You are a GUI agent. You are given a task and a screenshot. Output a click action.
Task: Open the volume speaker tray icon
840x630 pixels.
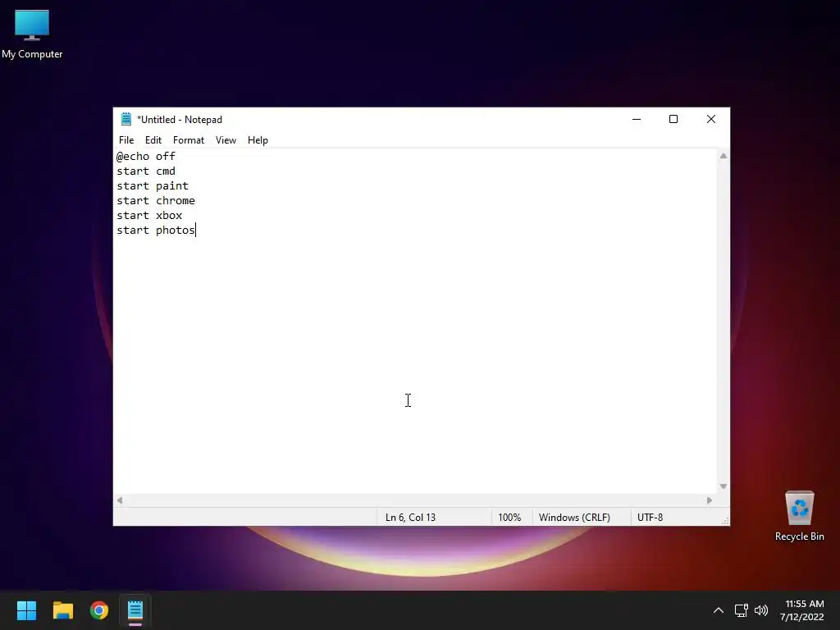tap(760, 610)
